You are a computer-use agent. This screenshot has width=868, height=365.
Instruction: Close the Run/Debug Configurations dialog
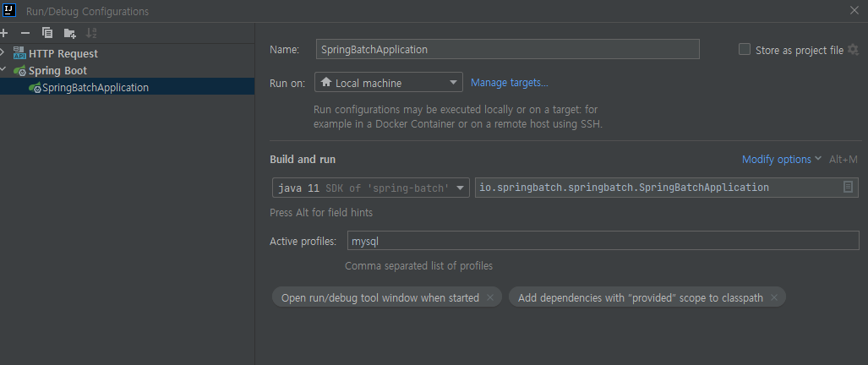pyautogui.click(x=854, y=10)
